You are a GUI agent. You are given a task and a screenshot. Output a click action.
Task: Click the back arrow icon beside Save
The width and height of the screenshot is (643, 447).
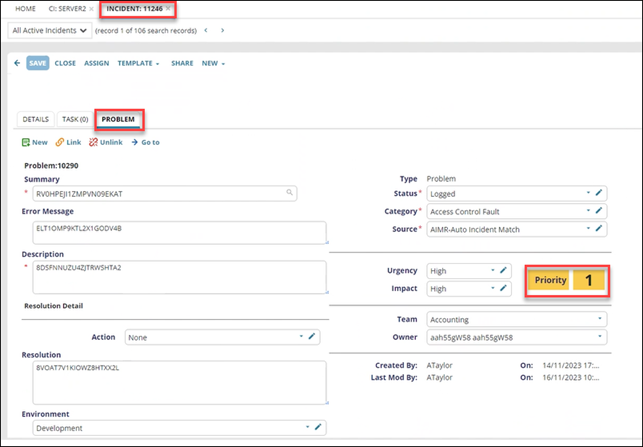click(17, 62)
